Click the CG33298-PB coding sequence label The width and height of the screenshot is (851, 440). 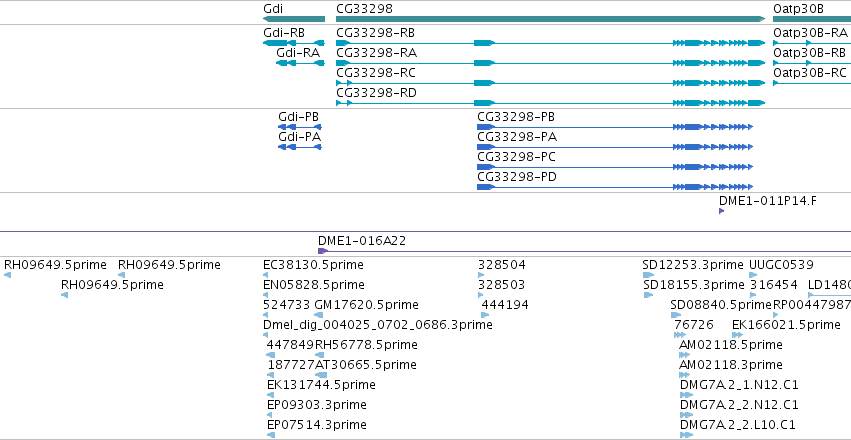click(x=516, y=117)
